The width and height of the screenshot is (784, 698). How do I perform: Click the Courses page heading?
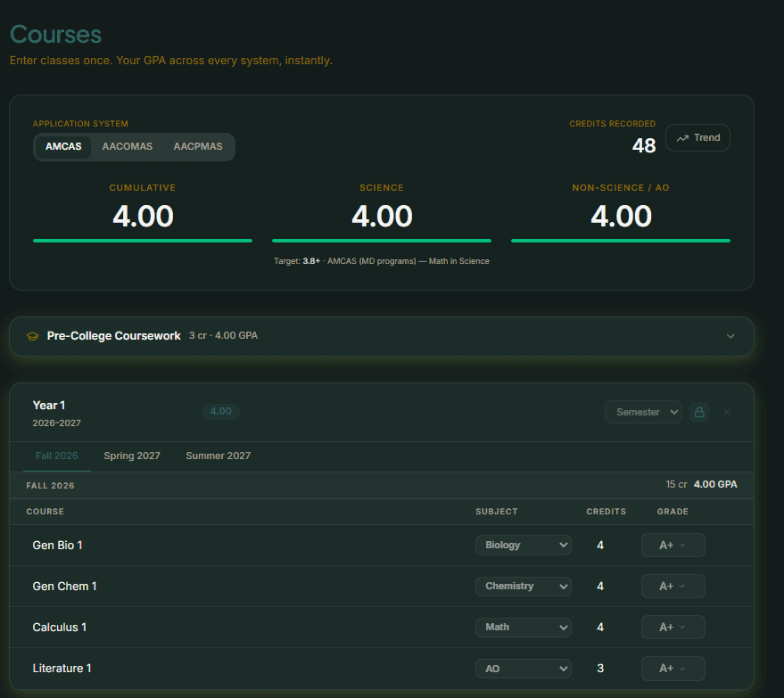coord(55,35)
